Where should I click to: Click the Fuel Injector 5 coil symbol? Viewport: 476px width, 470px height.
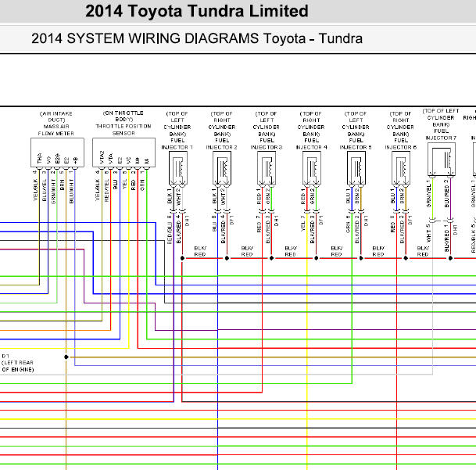(x=356, y=167)
